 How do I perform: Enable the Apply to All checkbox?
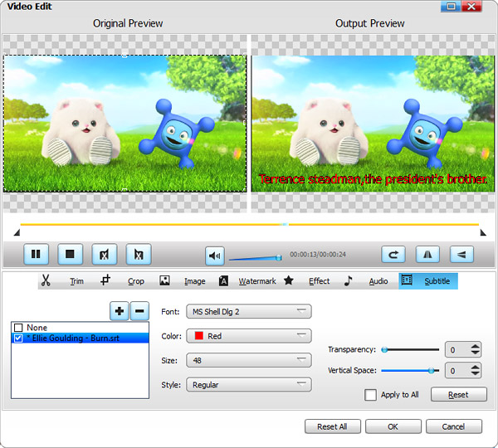371,395
